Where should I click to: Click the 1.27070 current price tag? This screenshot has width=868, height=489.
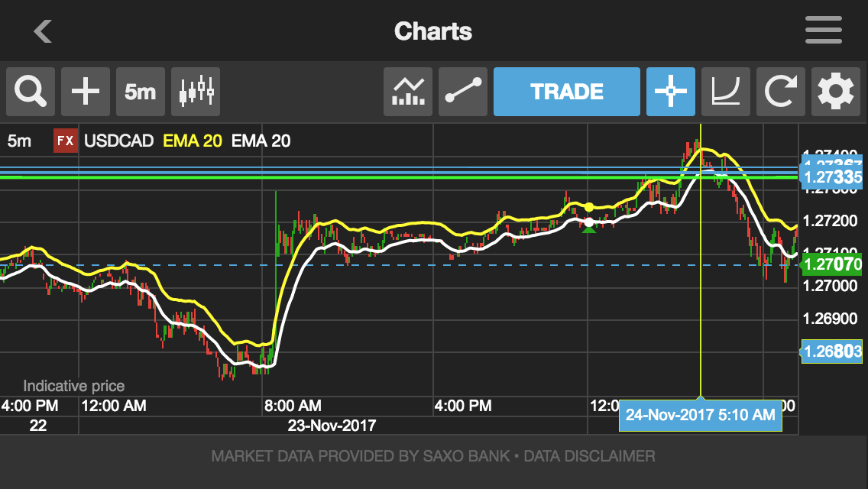(831, 265)
